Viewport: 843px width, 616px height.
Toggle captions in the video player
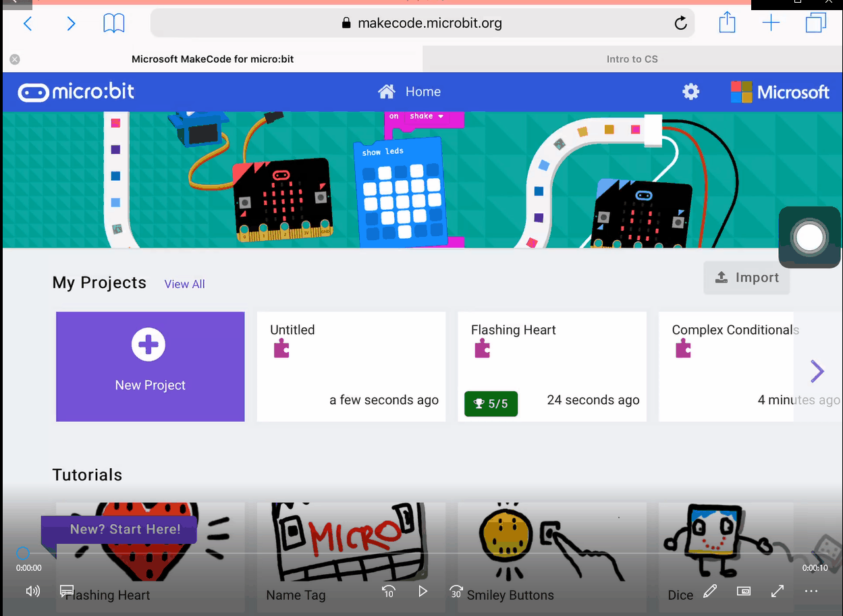click(x=67, y=591)
